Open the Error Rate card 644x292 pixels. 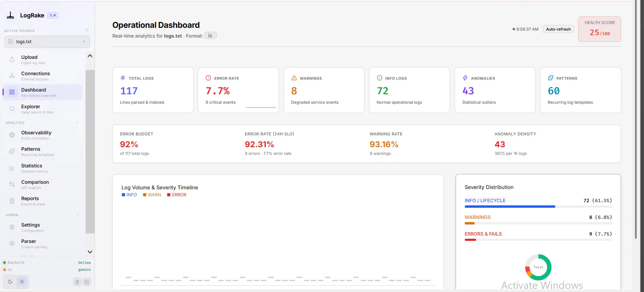(238, 90)
